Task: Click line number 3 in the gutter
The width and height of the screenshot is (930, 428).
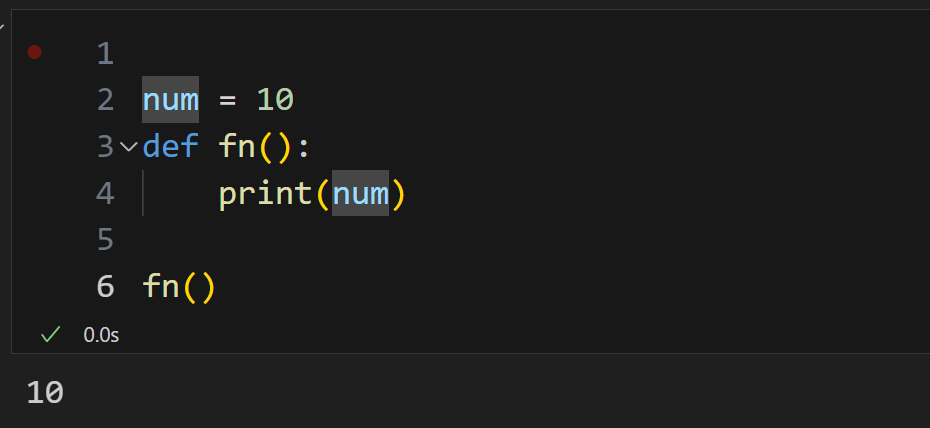Action: coord(105,146)
